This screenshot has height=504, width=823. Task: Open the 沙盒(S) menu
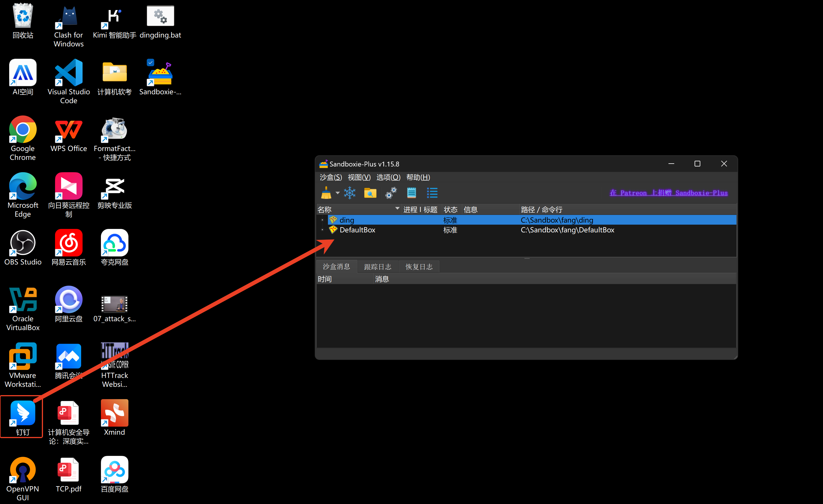tap(330, 177)
